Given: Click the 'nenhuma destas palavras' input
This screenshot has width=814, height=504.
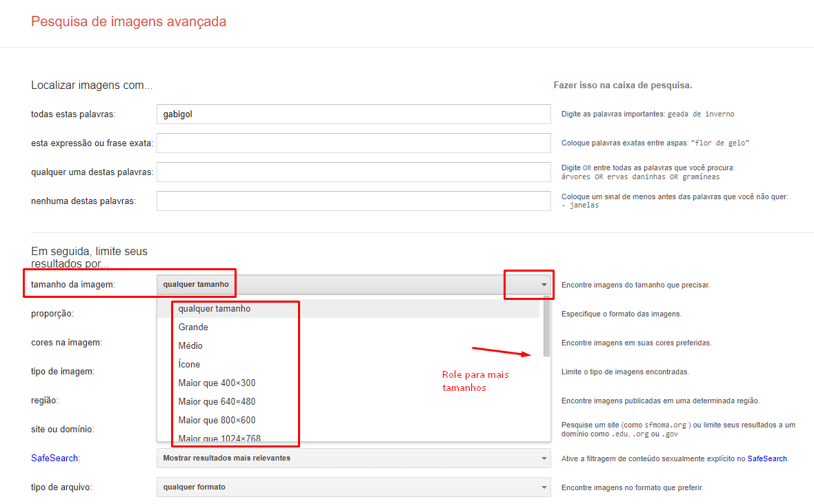Looking at the screenshot, I should click(353, 201).
